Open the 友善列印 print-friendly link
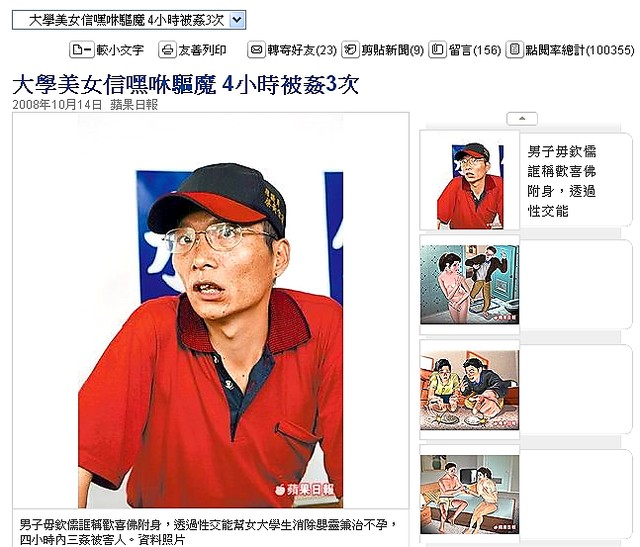Image resolution: width=640 pixels, height=547 pixels. point(202,50)
